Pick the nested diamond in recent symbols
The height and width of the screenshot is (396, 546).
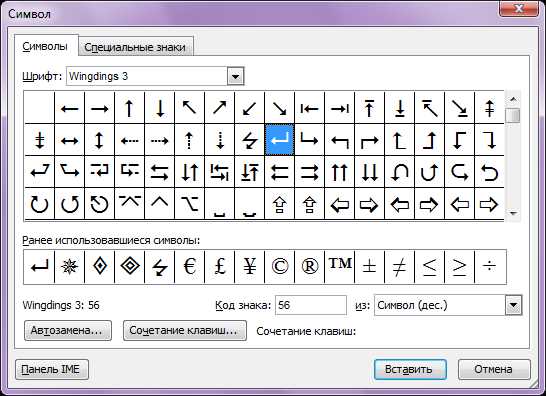pyautogui.click(x=130, y=267)
